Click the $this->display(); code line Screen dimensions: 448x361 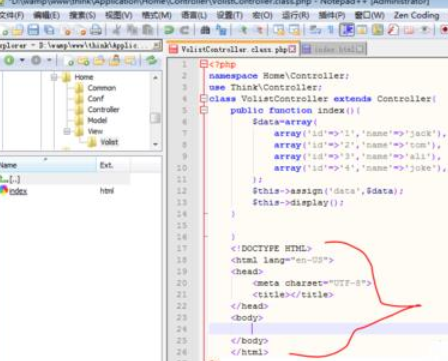(298, 202)
